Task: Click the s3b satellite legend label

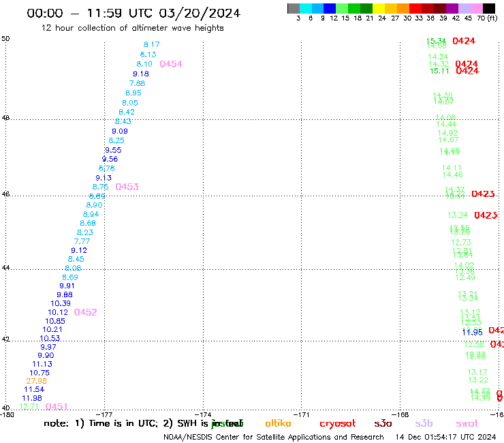Action: 424,423
